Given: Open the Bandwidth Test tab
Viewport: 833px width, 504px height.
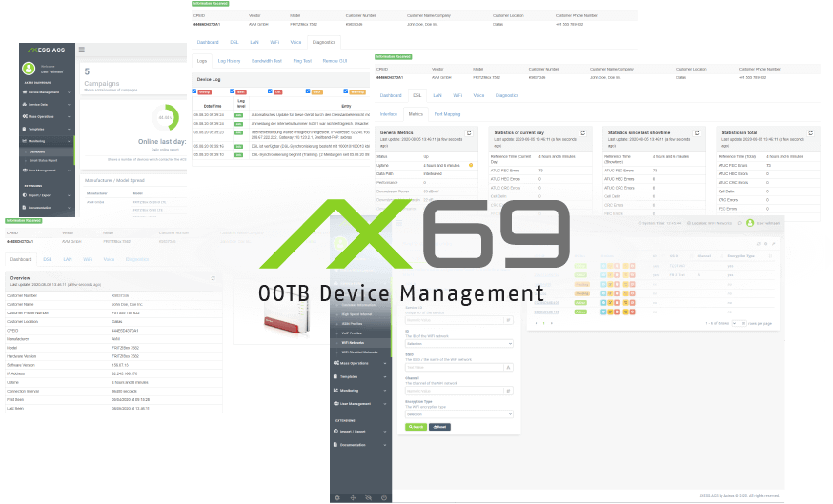Looking at the screenshot, I should [267, 61].
